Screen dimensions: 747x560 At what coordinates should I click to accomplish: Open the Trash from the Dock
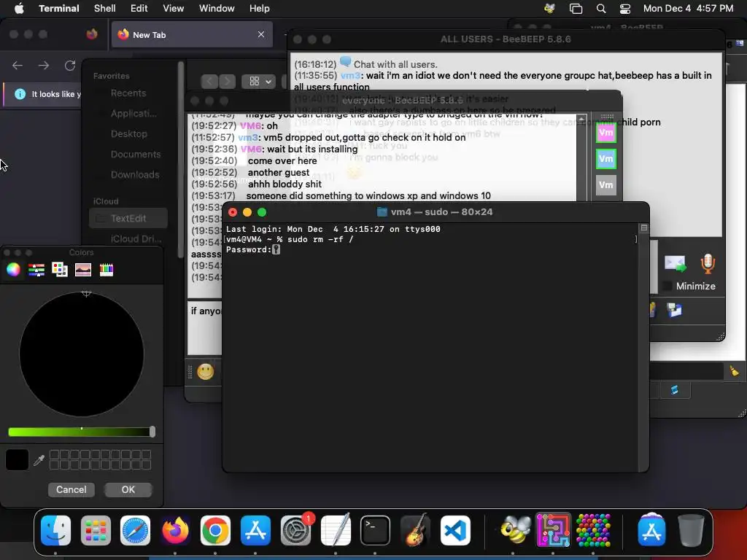[x=691, y=530]
